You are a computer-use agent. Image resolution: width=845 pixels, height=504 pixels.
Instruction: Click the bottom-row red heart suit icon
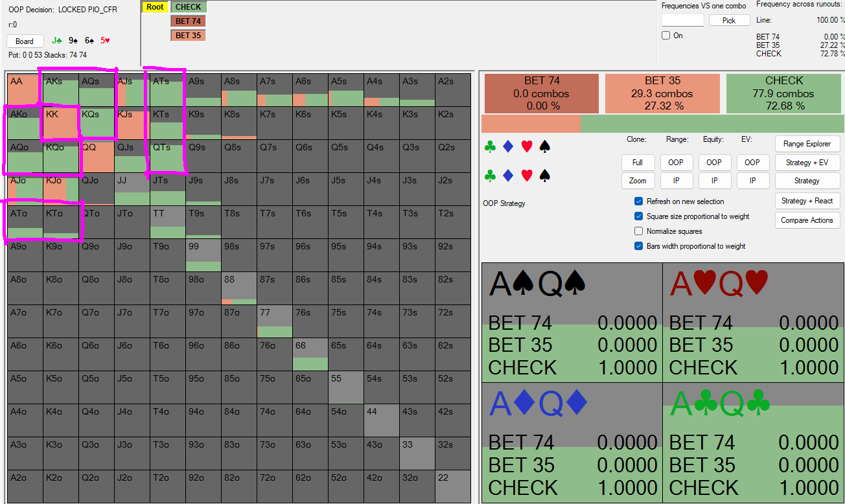click(x=526, y=176)
